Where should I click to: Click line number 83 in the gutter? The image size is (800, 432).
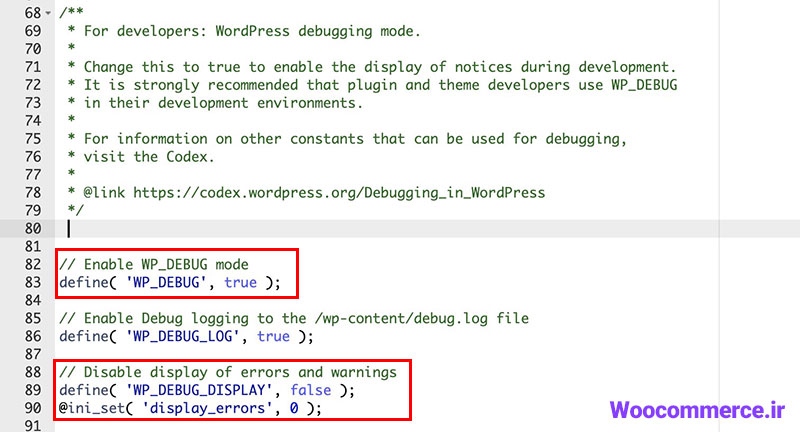[33, 282]
